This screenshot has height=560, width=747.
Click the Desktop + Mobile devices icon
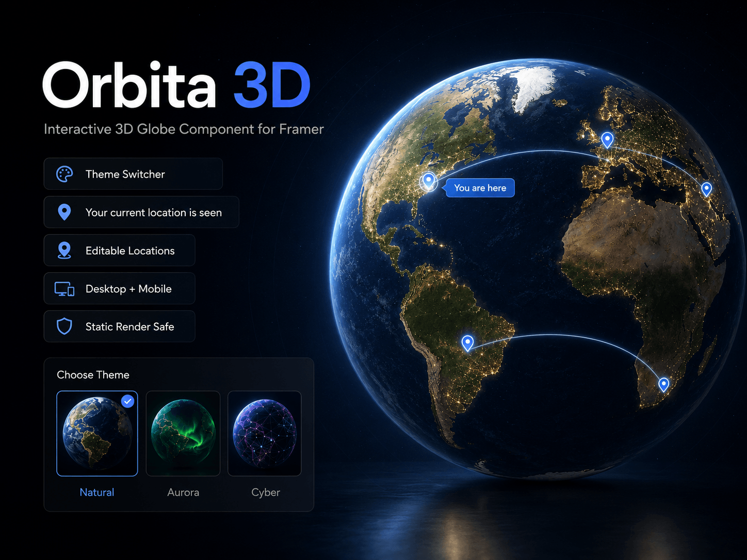pos(64,289)
